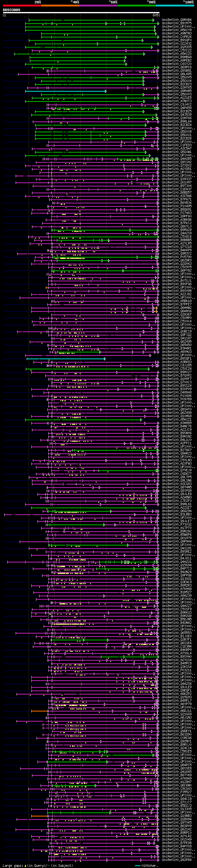Select the UniRef100_B2CBZ5 entry
The width and height of the screenshot is (197, 868).
pyautogui.click(x=177, y=111)
